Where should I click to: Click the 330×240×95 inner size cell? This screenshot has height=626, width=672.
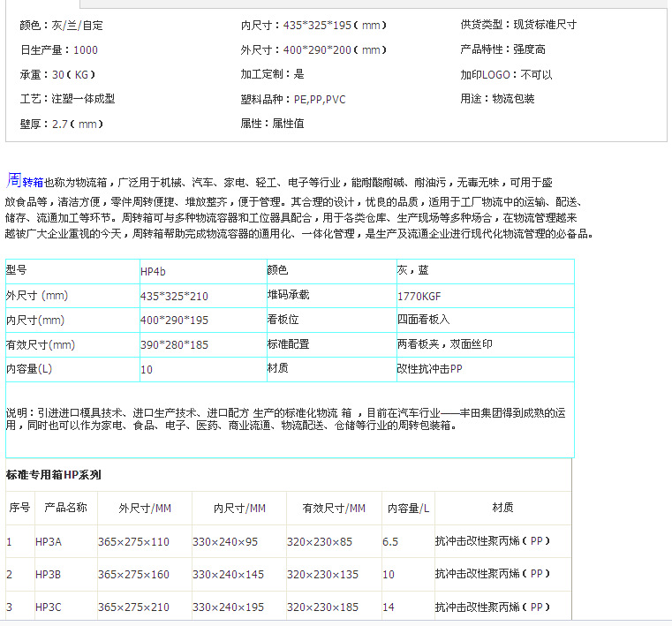pyautogui.click(x=239, y=541)
